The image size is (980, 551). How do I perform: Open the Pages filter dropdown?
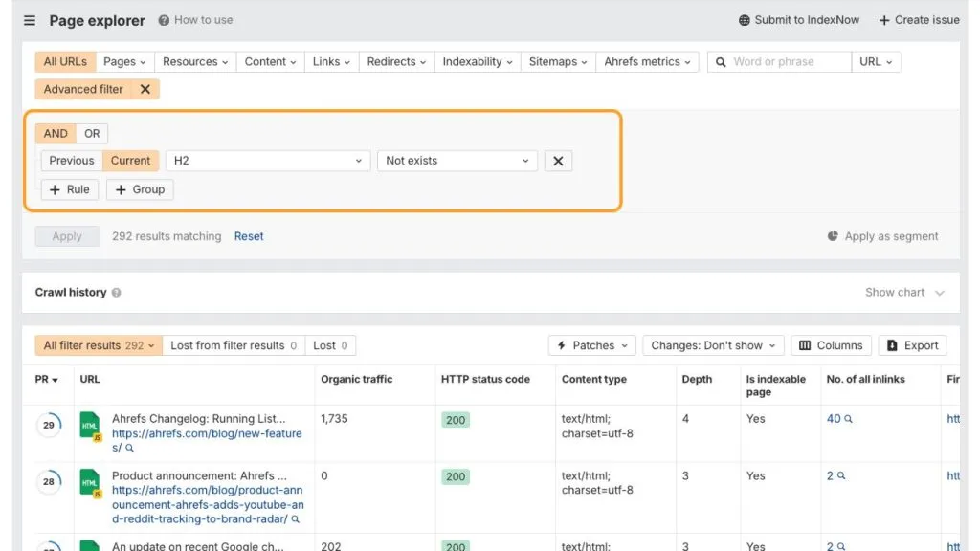(x=124, y=62)
